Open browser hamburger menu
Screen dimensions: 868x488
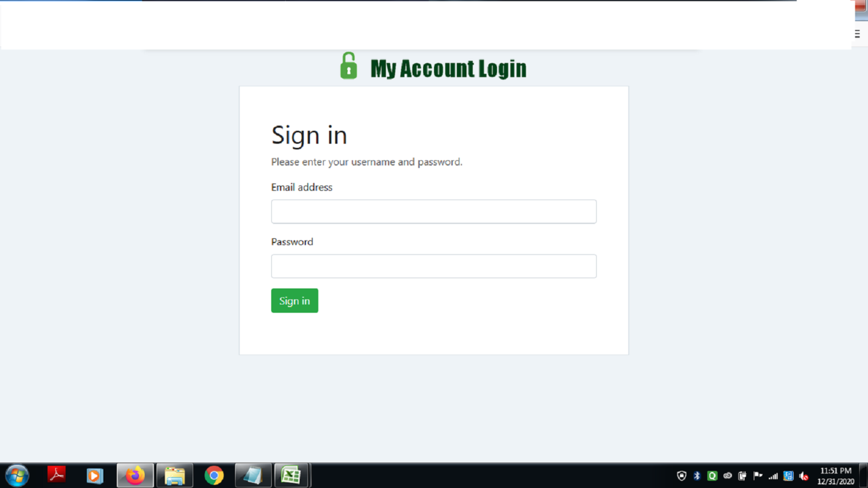coord(858,34)
